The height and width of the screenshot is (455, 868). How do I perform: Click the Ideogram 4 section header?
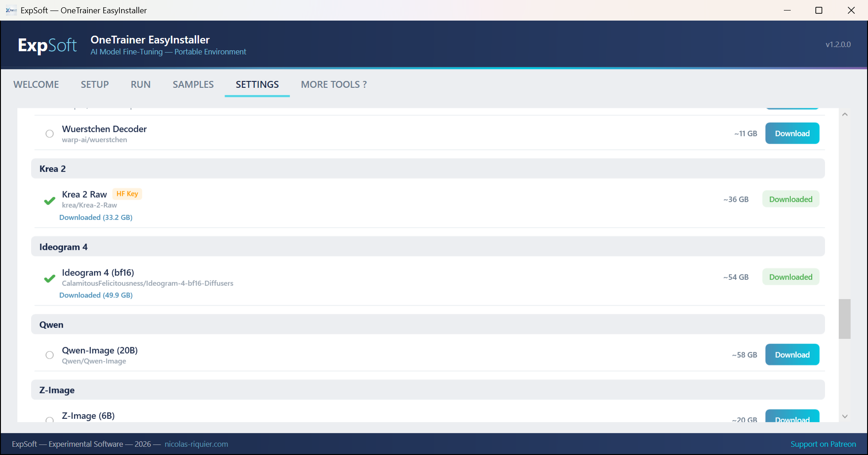(428, 247)
